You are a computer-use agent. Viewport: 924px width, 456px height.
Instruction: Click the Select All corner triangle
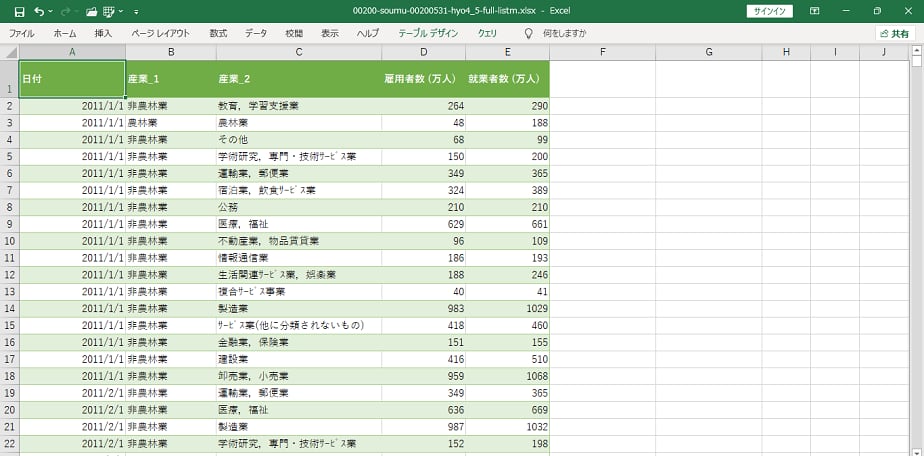[x=9, y=52]
